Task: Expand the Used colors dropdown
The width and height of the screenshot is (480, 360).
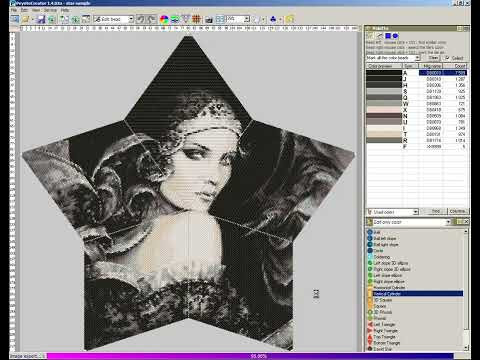Action: (415, 212)
